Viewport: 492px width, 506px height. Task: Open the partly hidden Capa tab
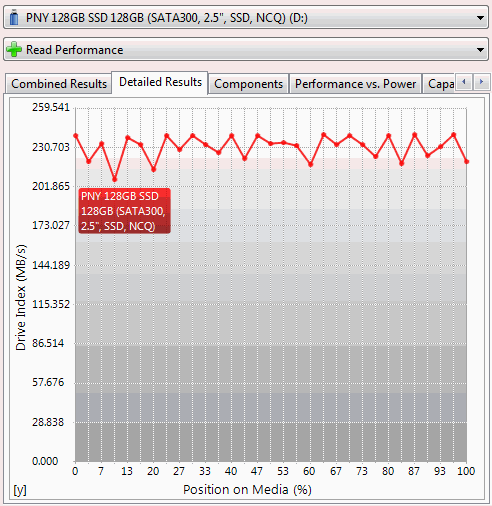click(x=439, y=84)
